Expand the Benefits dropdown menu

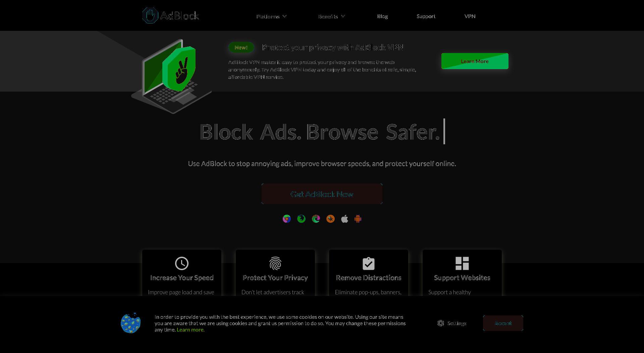click(x=331, y=16)
